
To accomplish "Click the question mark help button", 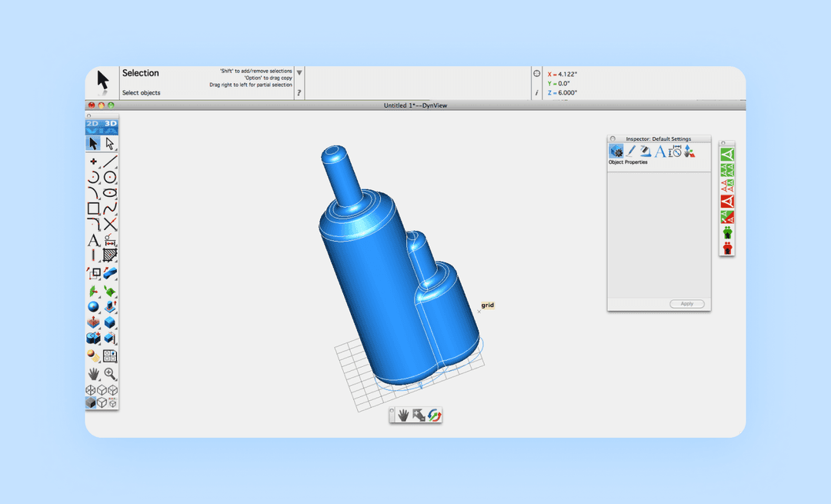I will 299,93.
